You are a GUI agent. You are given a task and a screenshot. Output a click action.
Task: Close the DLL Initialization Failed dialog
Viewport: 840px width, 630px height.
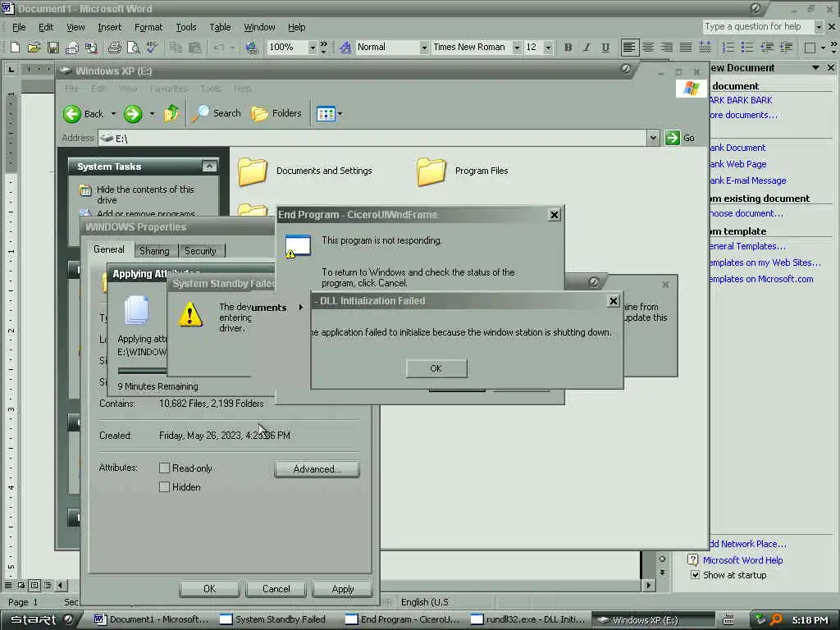tap(614, 301)
